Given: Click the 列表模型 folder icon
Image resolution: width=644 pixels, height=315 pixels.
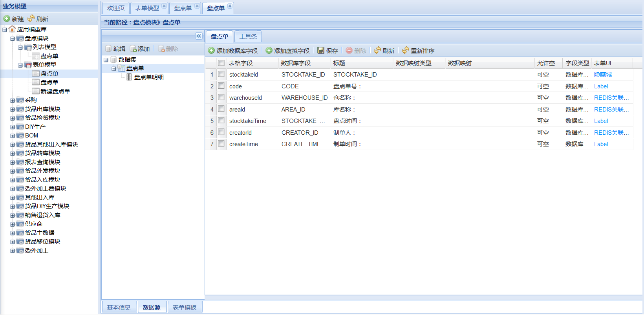Looking at the screenshot, I should [x=28, y=47].
